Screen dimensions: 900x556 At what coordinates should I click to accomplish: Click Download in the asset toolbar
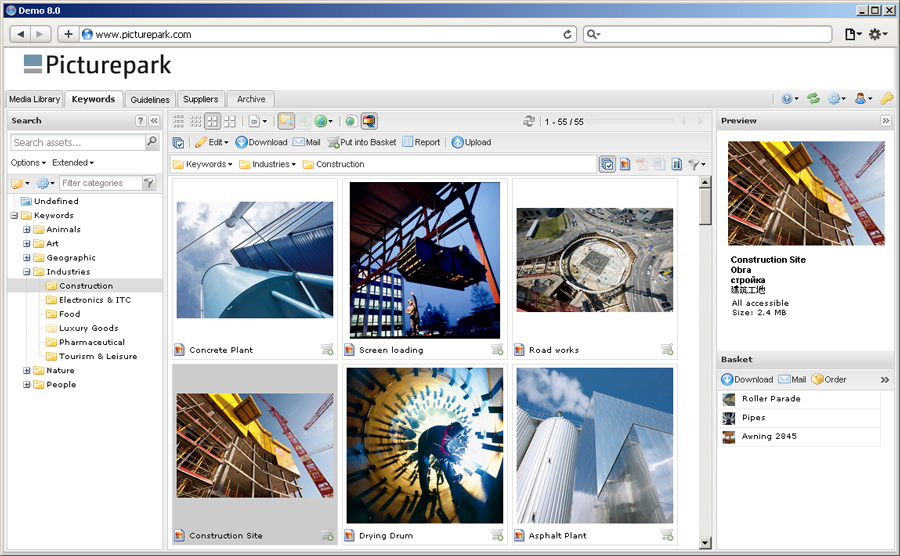(x=261, y=142)
